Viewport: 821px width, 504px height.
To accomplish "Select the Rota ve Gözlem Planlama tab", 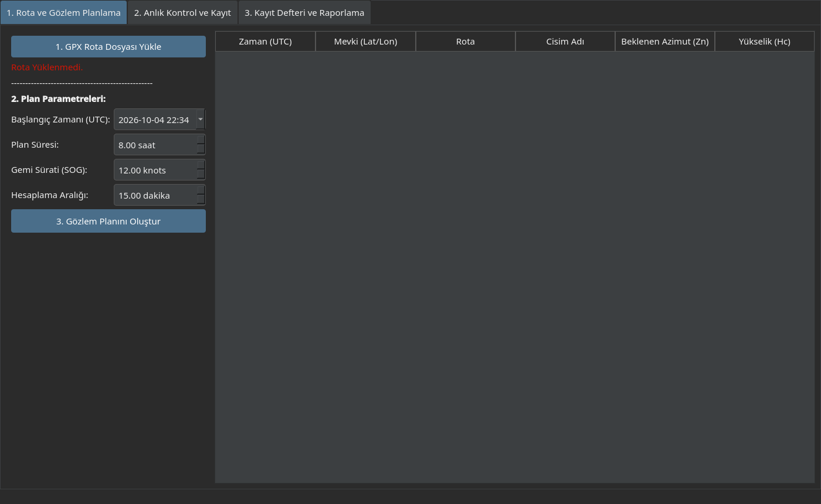I will tap(63, 12).
